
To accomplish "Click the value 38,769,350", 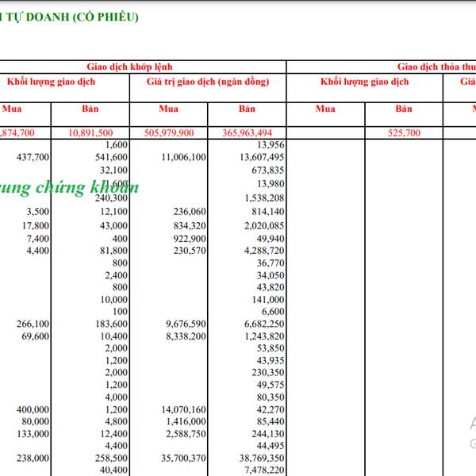I will pos(262,459).
